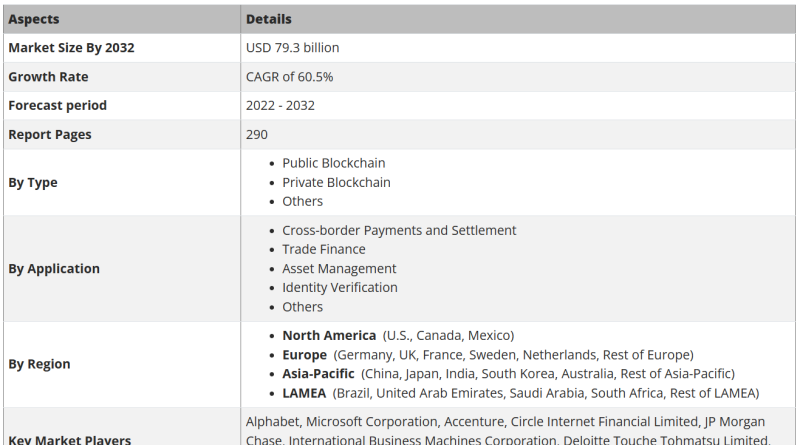Click the By Region row label
800x445 pixels.
[39, 364]
